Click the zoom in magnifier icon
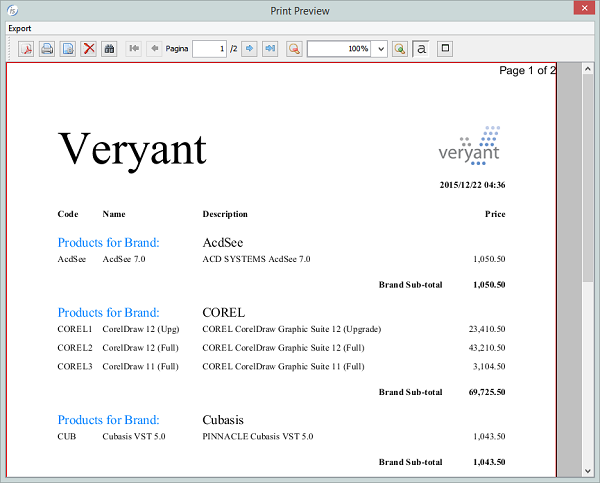600x483 pixels. click(400, 48)
